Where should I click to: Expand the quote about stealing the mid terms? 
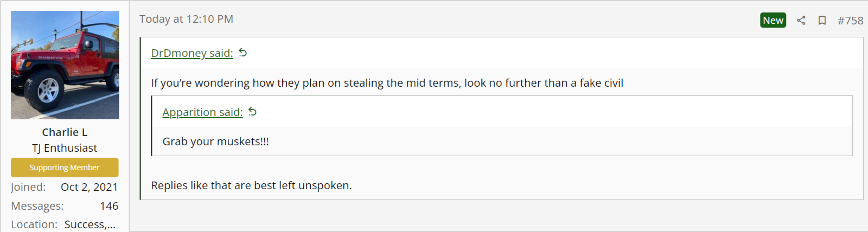pyautogui.click(x=387, y=83)
